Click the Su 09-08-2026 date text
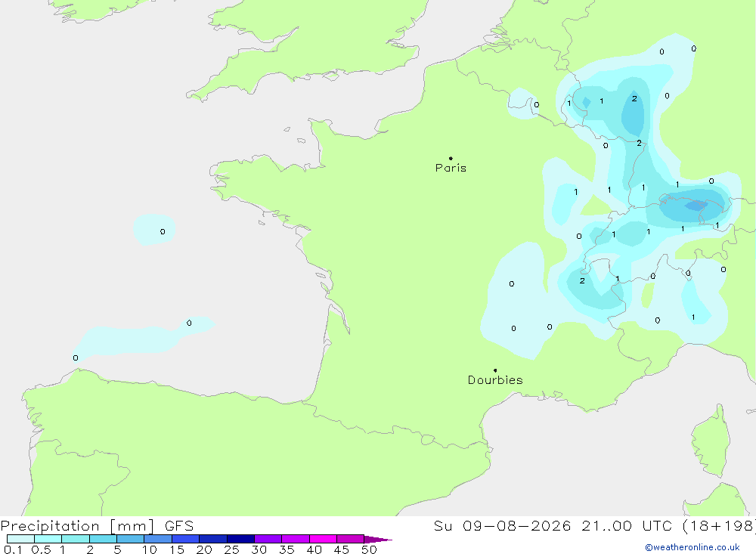Screen dimensions: 756x554 [502, 526]
